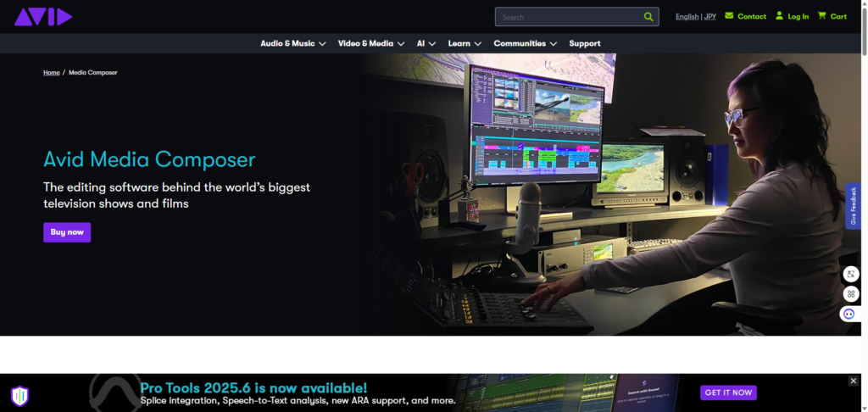
Task: Click the shopping Cart icon
Action: pyautogui.click(x=822, y=15)
